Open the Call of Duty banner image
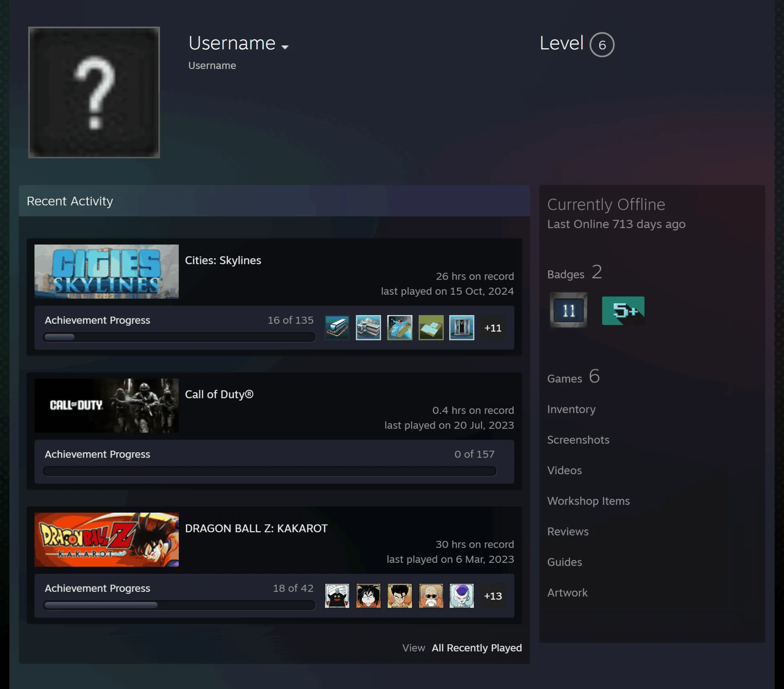The height and width of the screenshot is (689, 784). [x=107, y=405]
